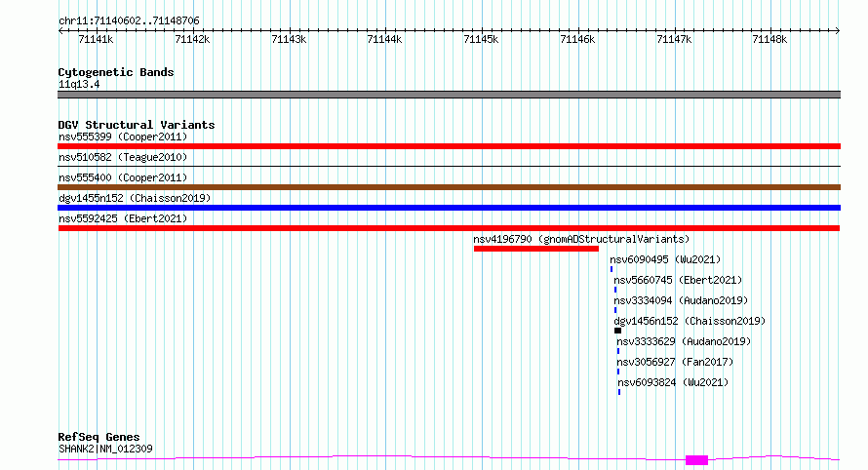Click dgv1455n152 (Chaisson2019) label
The width and height of the screenshot is (868, 470).
click(x=135, y=198)
